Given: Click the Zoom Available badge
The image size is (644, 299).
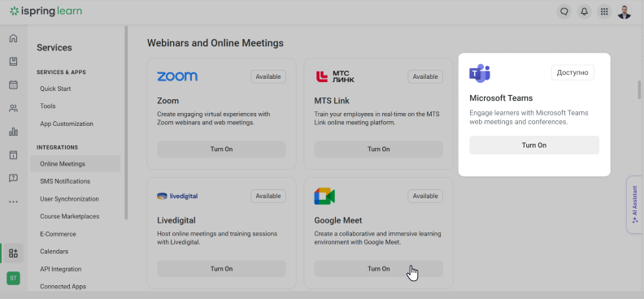Looking at the screenshot, I should 268,76.
